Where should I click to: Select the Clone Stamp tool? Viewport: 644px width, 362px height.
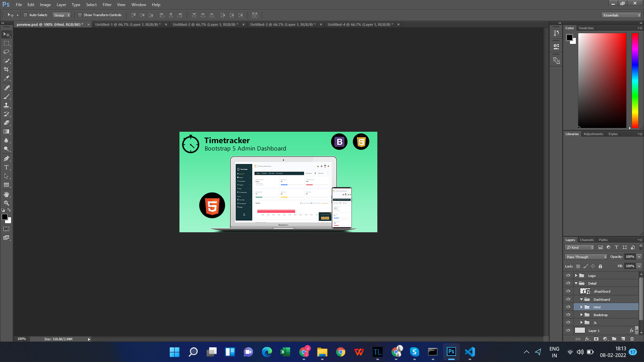click(x=6, y=105)
